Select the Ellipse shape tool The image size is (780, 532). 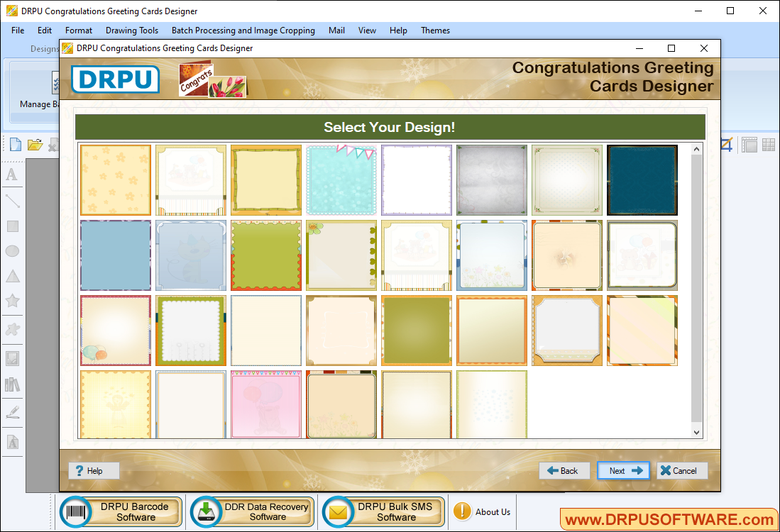(12, 251)
